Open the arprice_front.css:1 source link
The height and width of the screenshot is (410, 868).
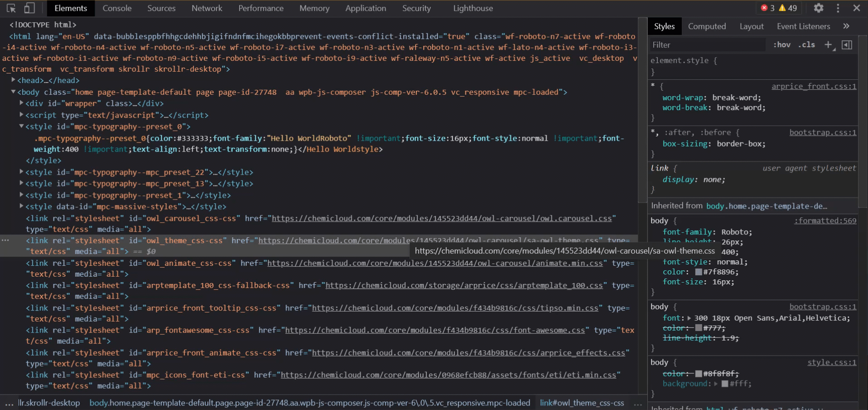click(814, 86)
